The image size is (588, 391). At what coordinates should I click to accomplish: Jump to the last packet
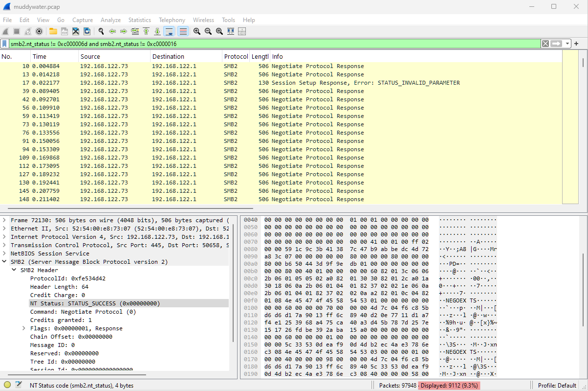pyautogui.click(x=157, y=31)
